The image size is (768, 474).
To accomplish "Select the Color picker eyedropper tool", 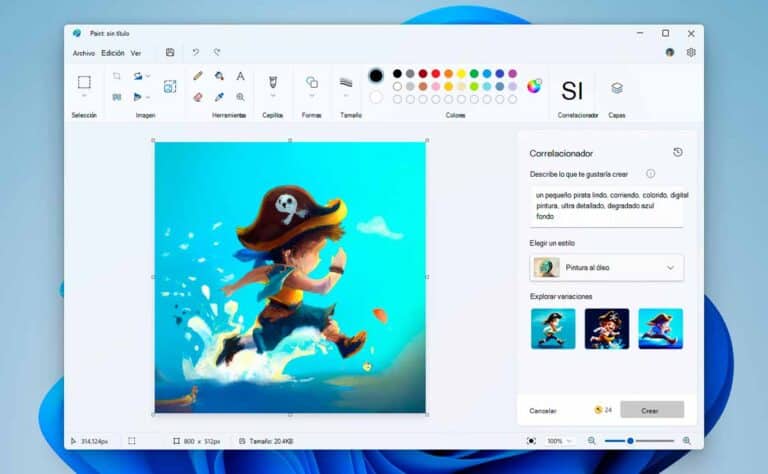I will point(219,97).
